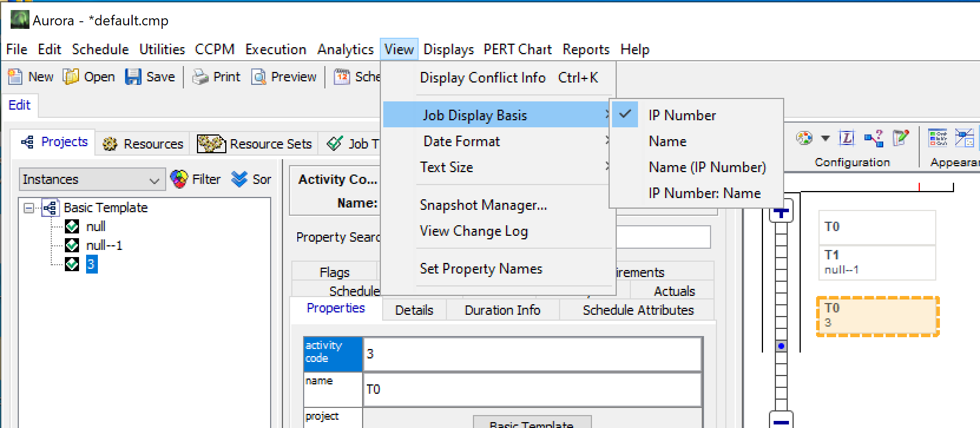Expand the Date Format submenu
The image size is (980, 428).
point(461,141)
